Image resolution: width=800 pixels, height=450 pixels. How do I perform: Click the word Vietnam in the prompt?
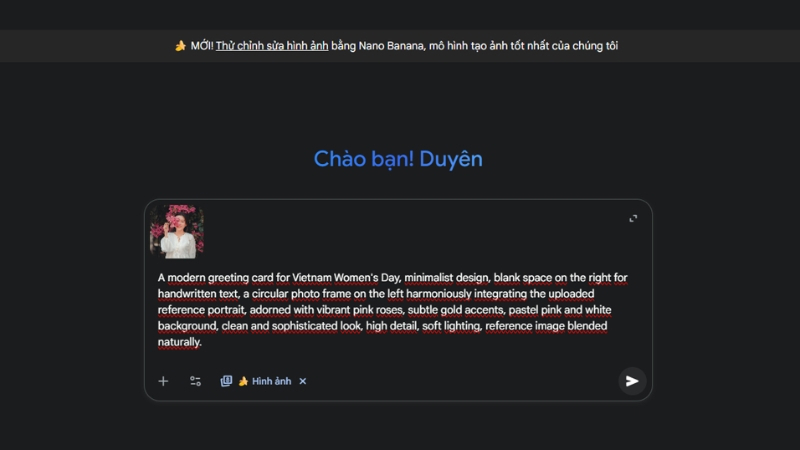[x=312, y=278]
